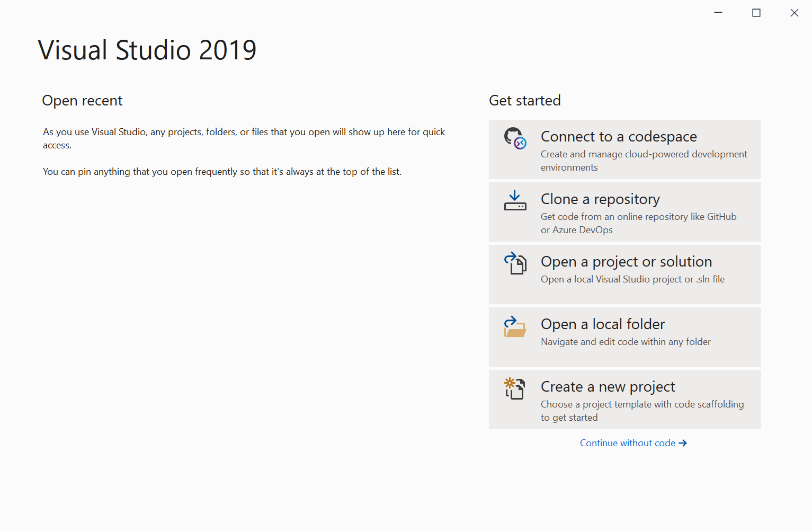Click 'You can pin anything' hint text
This screenshot has height=531, width=812.
click(x=222, y=172)
